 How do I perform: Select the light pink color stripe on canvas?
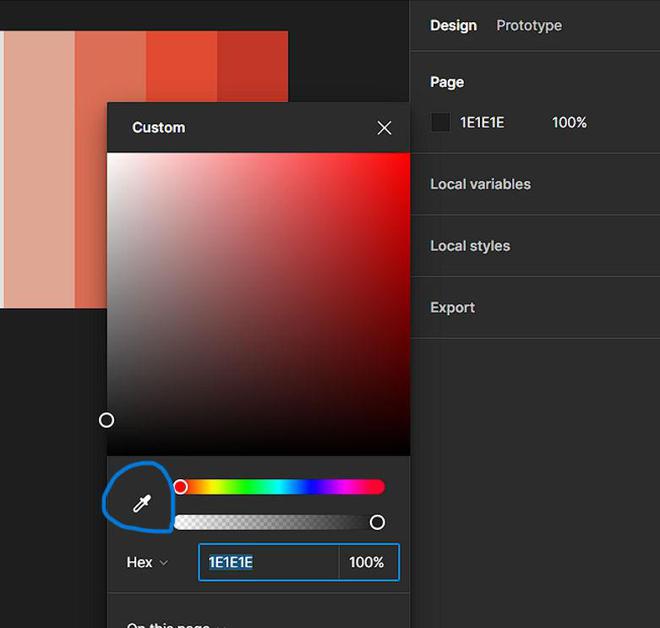pyautogui.click(x=40, y=169)
